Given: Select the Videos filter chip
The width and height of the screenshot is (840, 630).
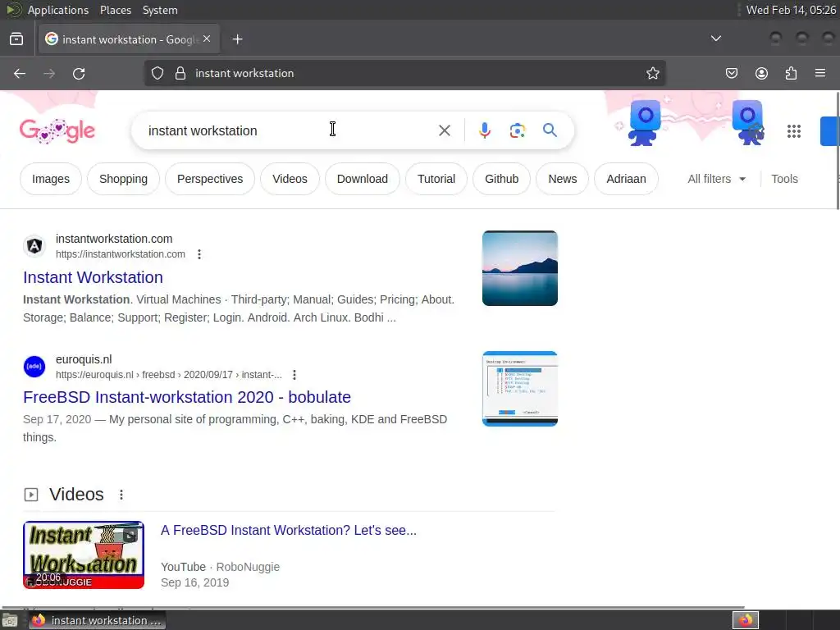Looking at the screenshot, I should point(290,179).
